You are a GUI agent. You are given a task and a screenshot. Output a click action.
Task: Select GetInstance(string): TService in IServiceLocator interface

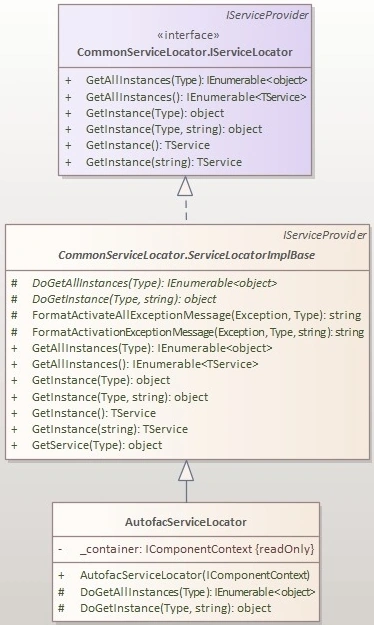click(x=164, y=162)
